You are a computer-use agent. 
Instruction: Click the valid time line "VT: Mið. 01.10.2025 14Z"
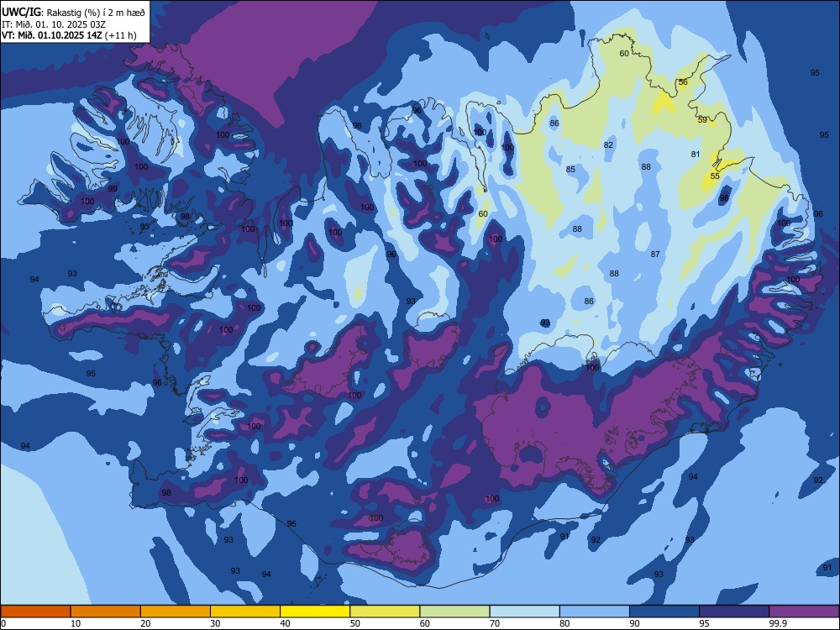pyautogui.click(x=52, y=35)
